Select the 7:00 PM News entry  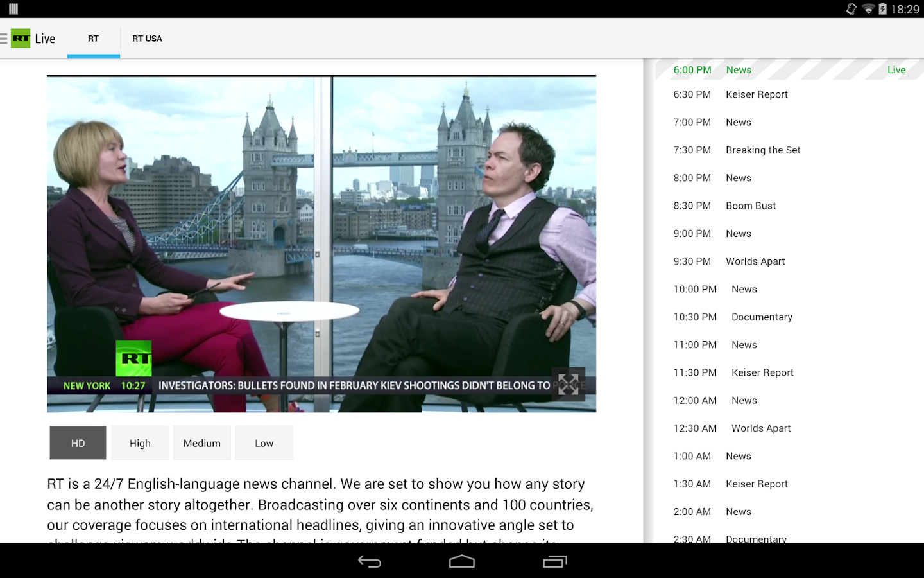tap(789, 122)
